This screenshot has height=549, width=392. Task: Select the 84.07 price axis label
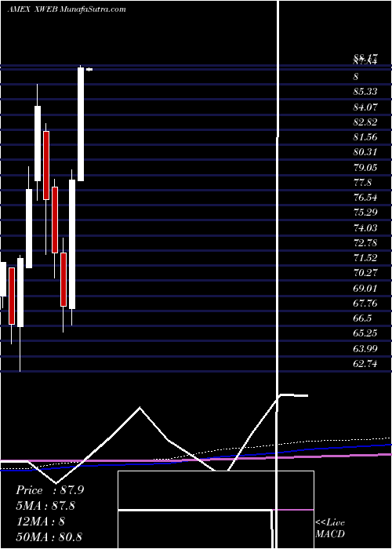[365, 107]
